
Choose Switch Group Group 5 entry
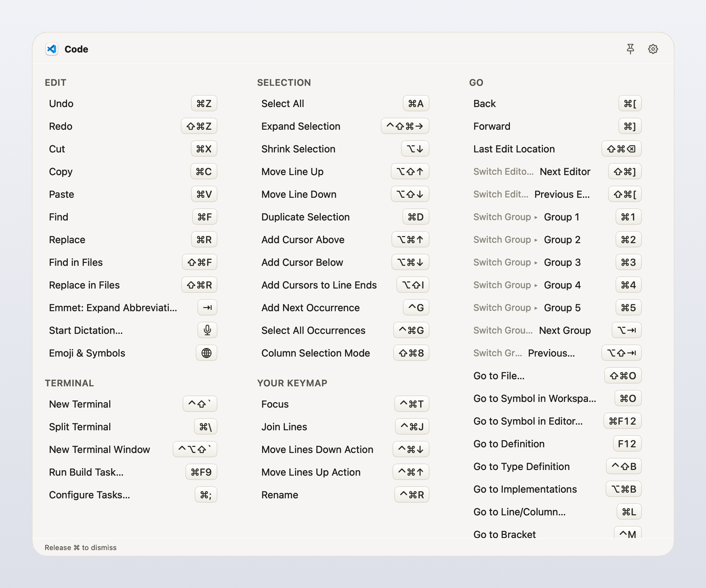tap(556, 308)
